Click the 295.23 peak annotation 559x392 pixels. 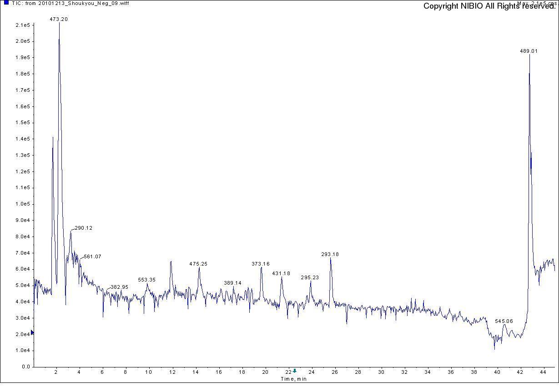pos(310,277)
